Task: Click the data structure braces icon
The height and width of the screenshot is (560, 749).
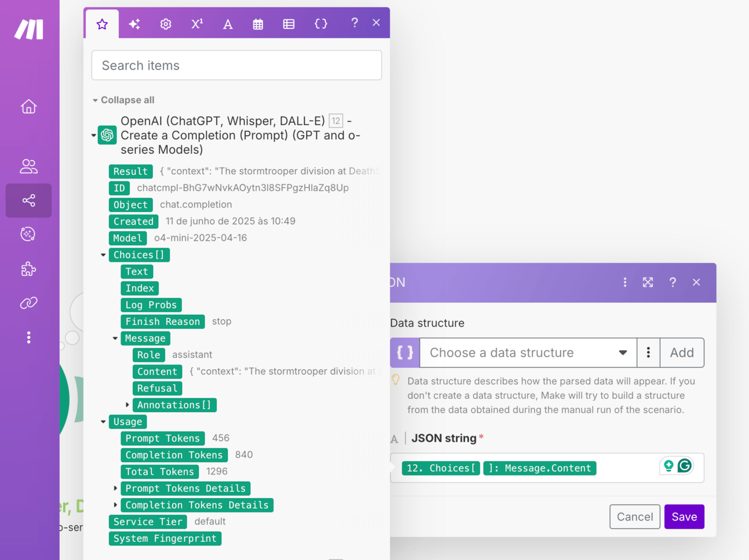Action: point(405,352)
